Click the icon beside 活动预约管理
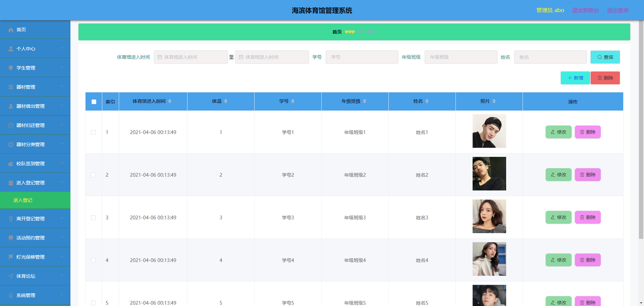Image resolution: width=644 pixels, height=306 pixels. (x=11, y=238)
